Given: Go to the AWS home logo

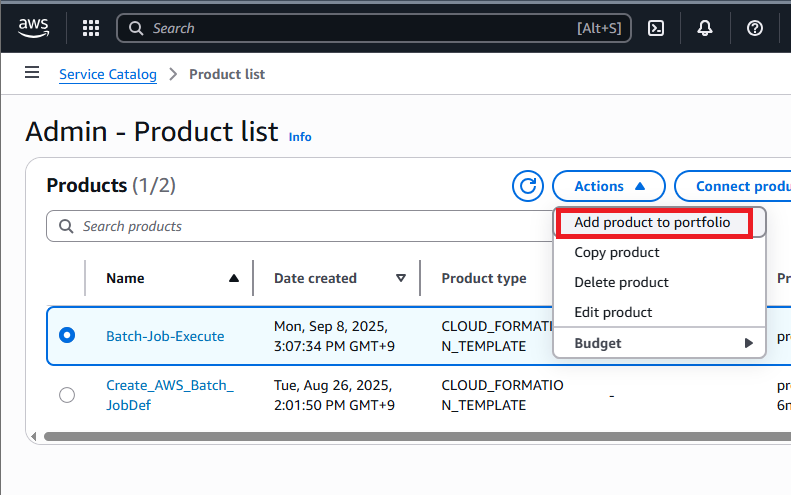Looking at the screenshot, I should (33, 28).
